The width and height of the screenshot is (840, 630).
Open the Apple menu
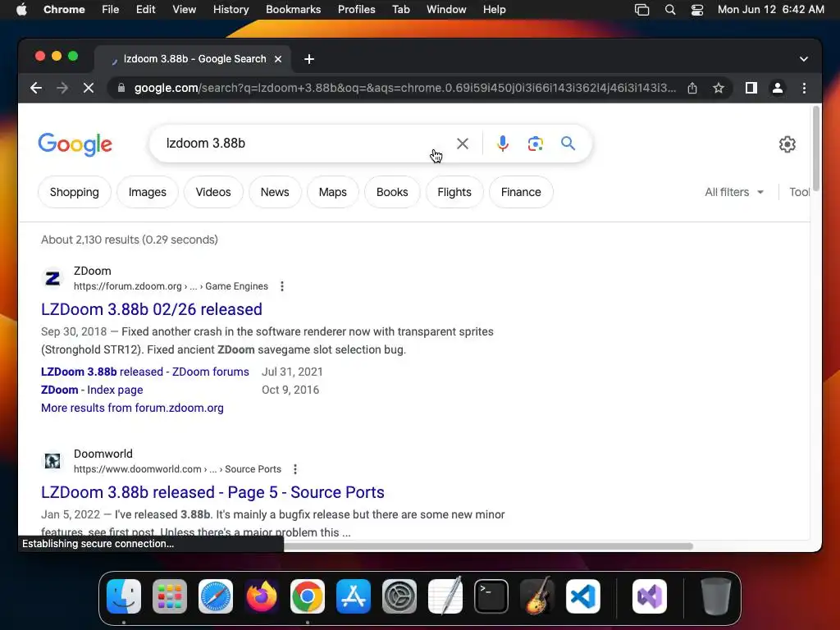tap(21, 10)
